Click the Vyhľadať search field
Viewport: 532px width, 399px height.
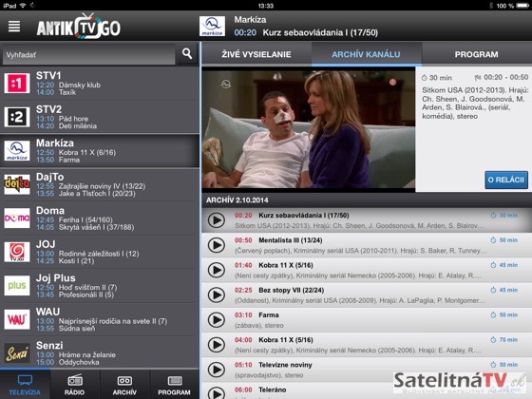coord(88,54)
